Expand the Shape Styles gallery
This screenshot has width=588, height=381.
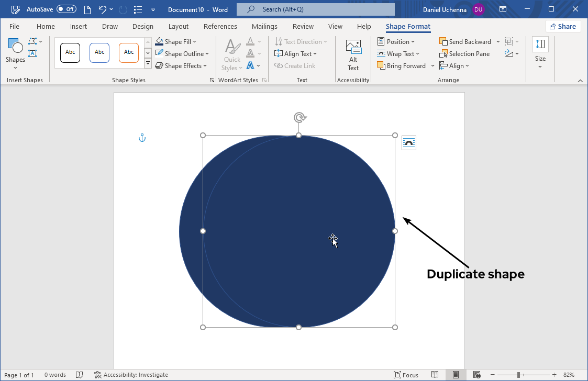pos(148,64)
